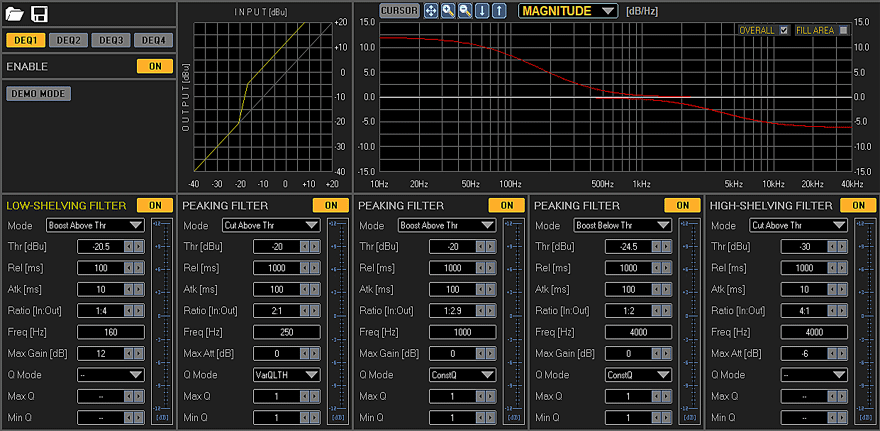Viewport: 880px width, 431px height.
Task: Enable the FILL AREA checkbox
Action: [x=843, y=30]
